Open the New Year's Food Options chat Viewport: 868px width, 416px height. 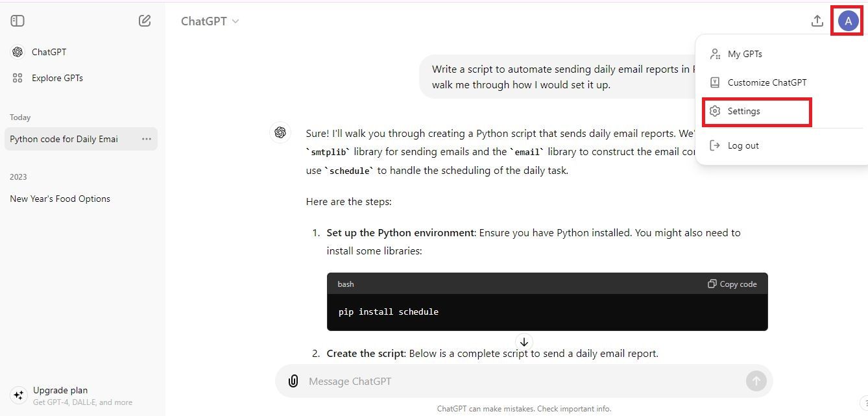tap(60, 199)
